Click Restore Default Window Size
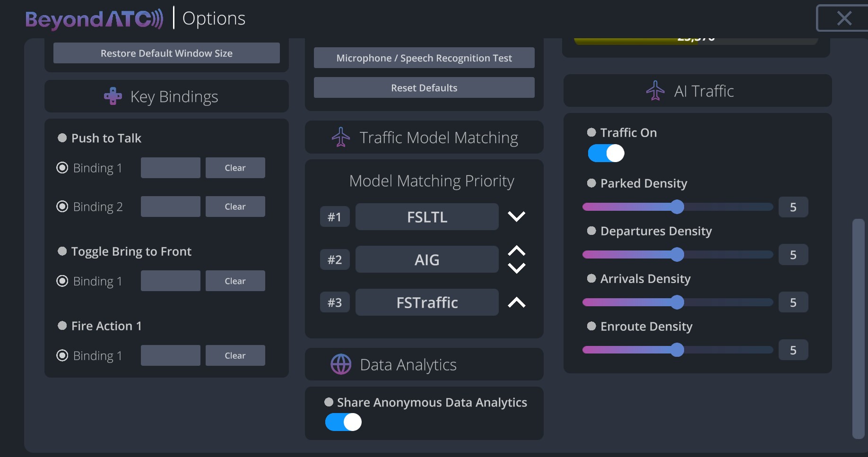 [x=166, y=53]
